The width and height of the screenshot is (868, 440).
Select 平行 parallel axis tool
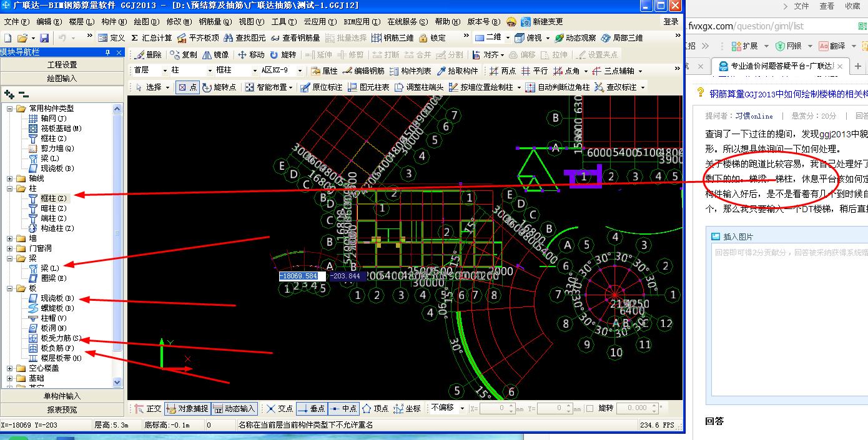click(535, 71)
